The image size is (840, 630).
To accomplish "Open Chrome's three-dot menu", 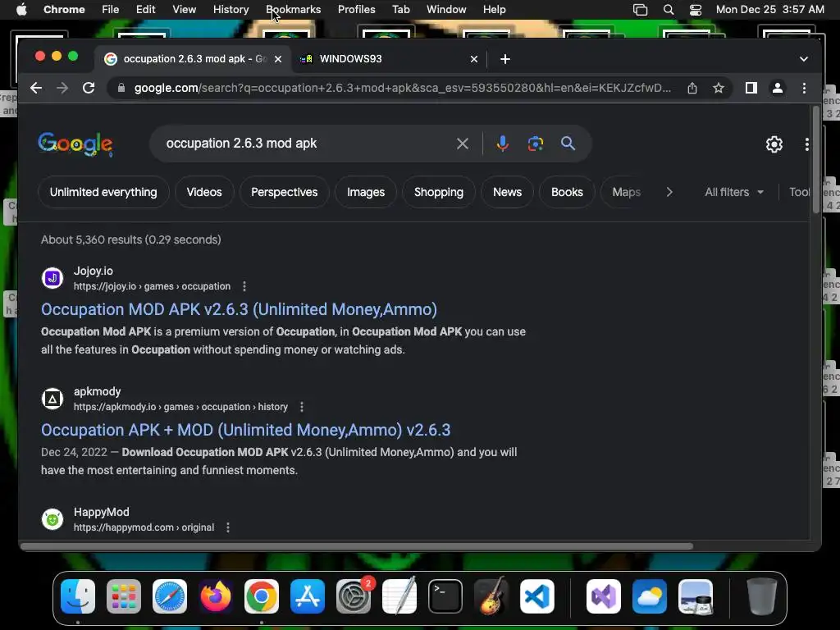I will pos(804,88).
